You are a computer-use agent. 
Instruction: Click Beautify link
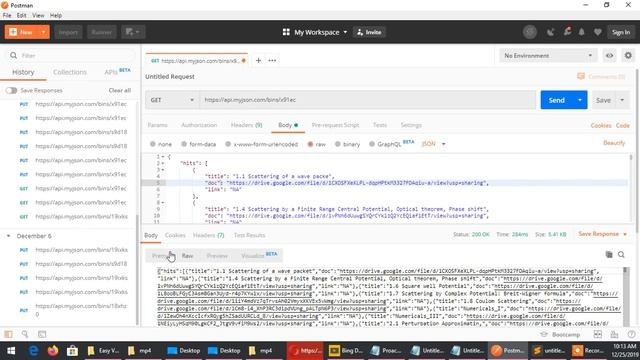tap(614, 143)
